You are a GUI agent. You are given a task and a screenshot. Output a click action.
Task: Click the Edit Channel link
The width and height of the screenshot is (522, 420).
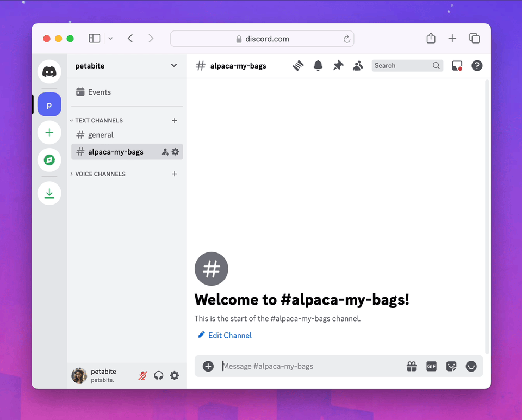(229, 335)
